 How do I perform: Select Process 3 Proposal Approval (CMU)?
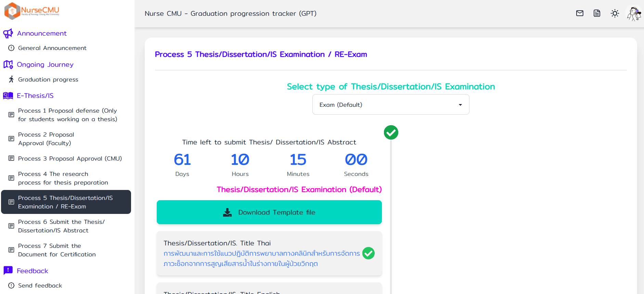[x=70, y=158]
